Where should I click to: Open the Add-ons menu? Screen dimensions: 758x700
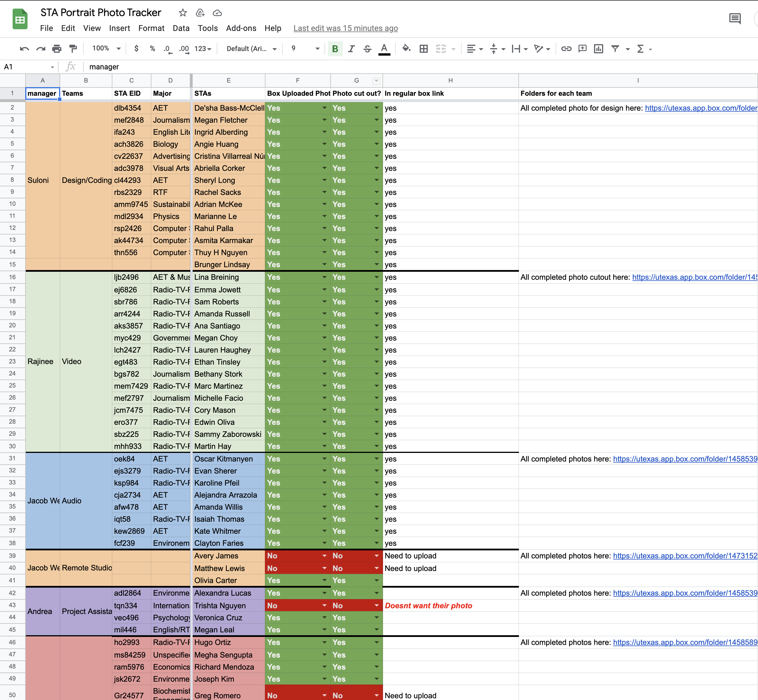point(241,28)
